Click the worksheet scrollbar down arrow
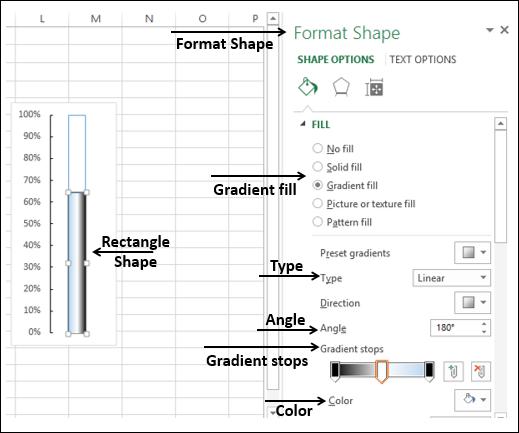 (x=273, y=412)
